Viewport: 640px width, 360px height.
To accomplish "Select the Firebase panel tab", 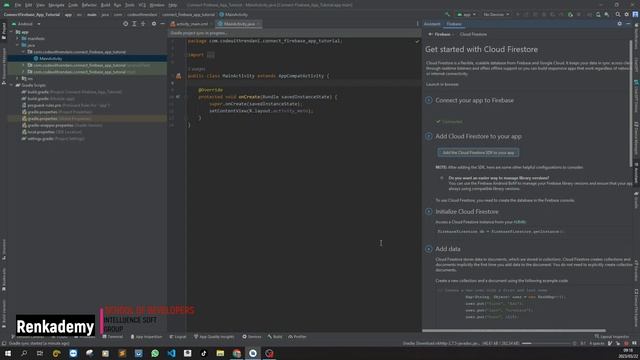I will [x=454, y=24].
